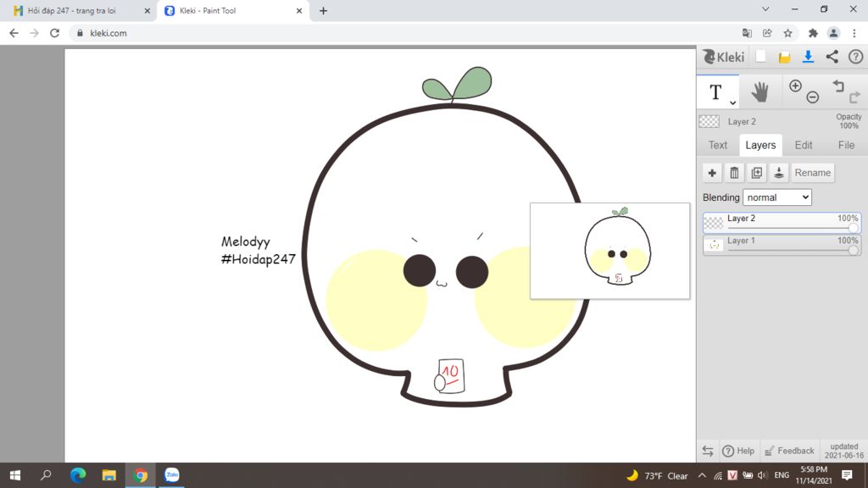Share the drawing via share icon
This screenshot has height=488, width=868.
click(832, 57)
